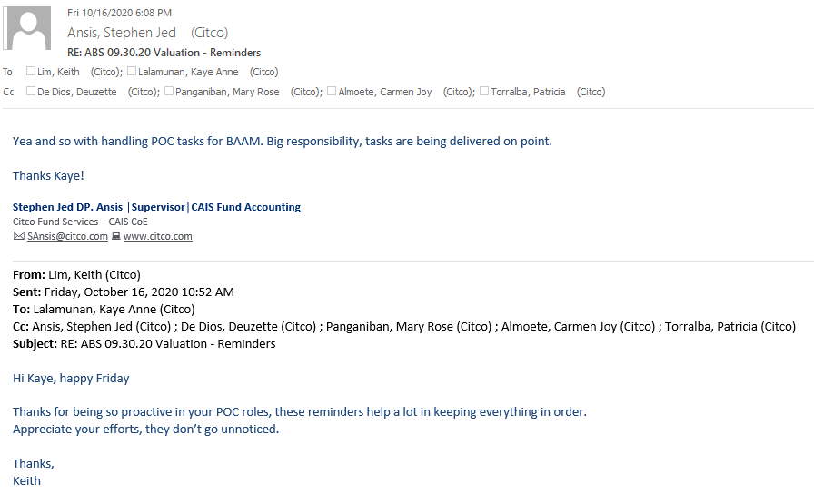Open the SAnsis@citco.com email link
This screenshot has height=504, width=814.
click(67, 236)
